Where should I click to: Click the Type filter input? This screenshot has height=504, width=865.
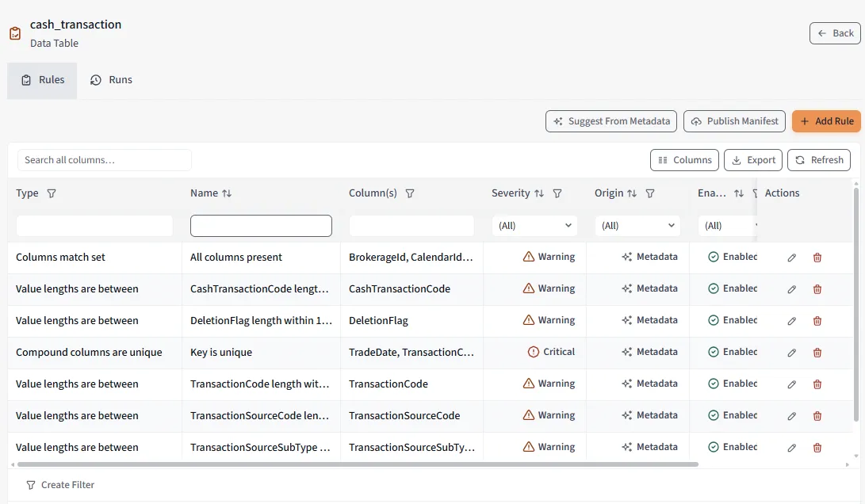[94, 226]
